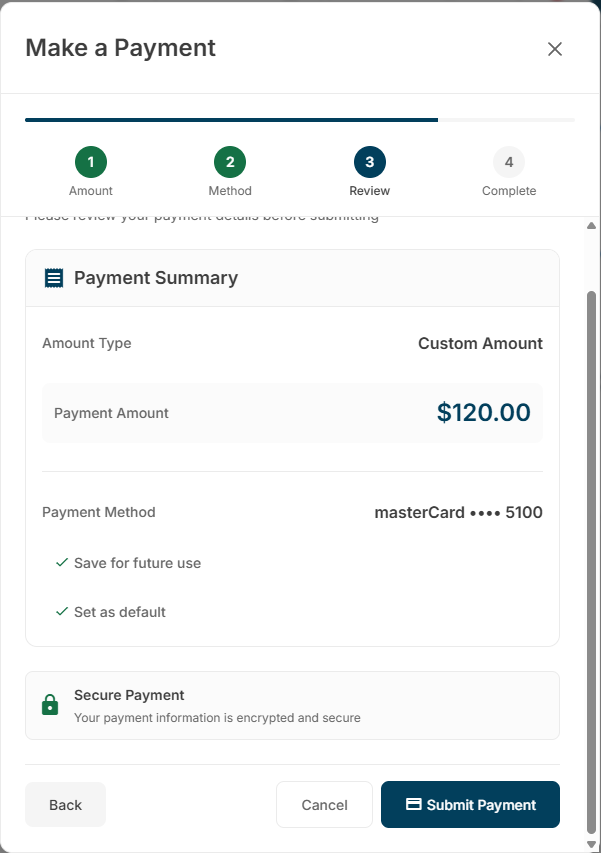Click the Back button

pyautogui.click(x=65, y=805)
